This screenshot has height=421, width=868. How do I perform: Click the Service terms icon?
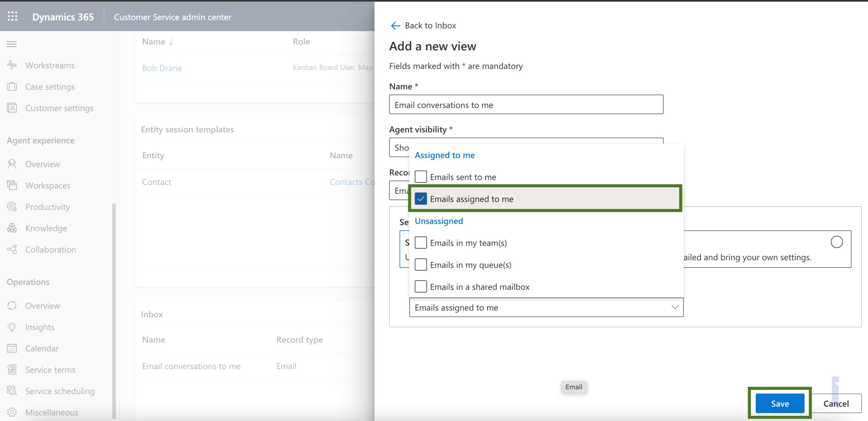coord(12,369)
